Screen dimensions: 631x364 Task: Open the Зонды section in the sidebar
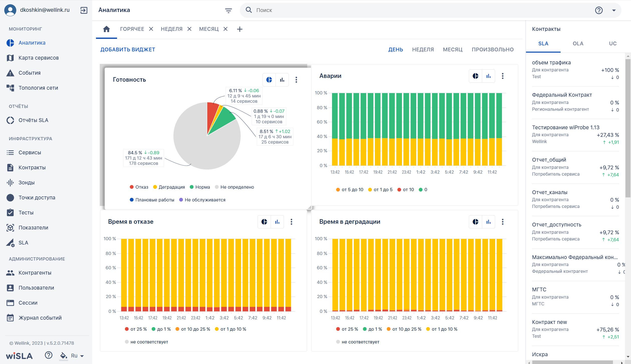27,183
